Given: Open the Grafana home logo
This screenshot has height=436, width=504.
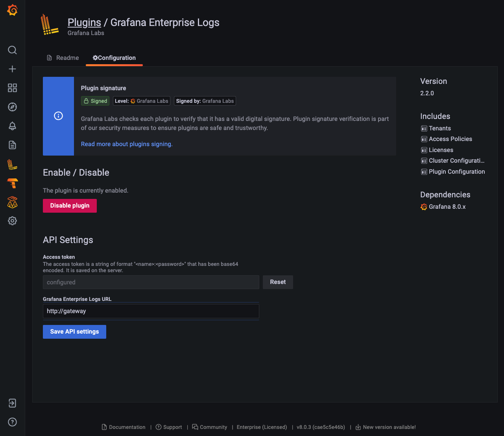Looking at the screenshot, I should tap(13, 10).
